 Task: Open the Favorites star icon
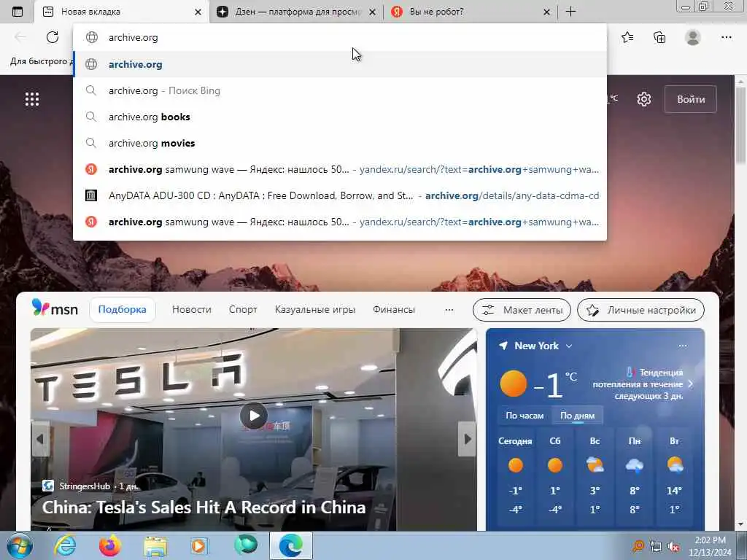627,37
